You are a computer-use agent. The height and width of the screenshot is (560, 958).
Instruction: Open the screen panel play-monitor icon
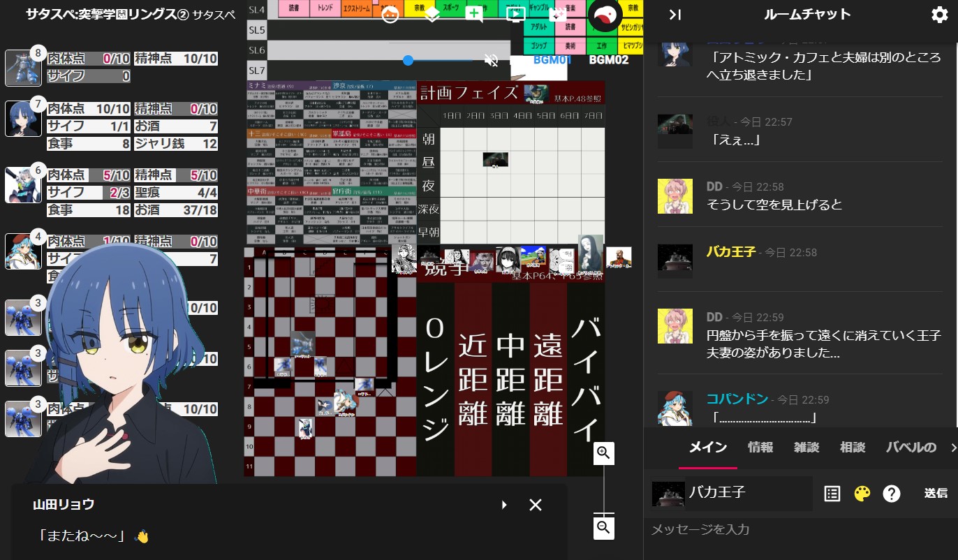click(515, 14)
